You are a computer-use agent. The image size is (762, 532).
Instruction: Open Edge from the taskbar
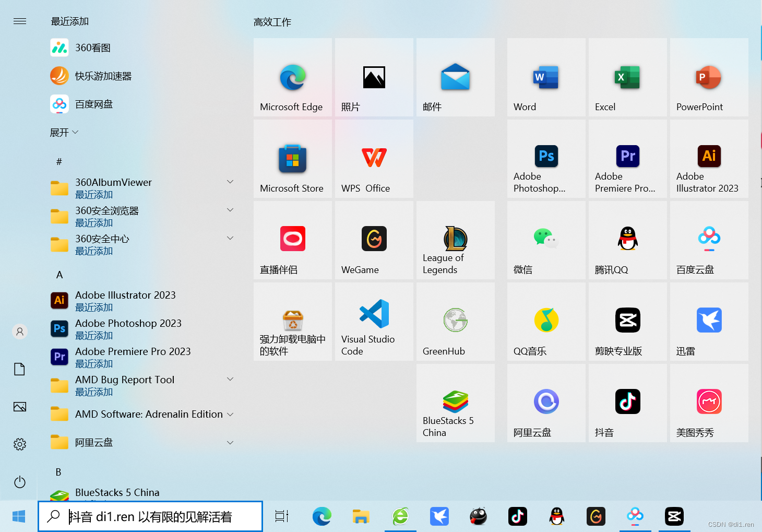(x=322, y=516)
